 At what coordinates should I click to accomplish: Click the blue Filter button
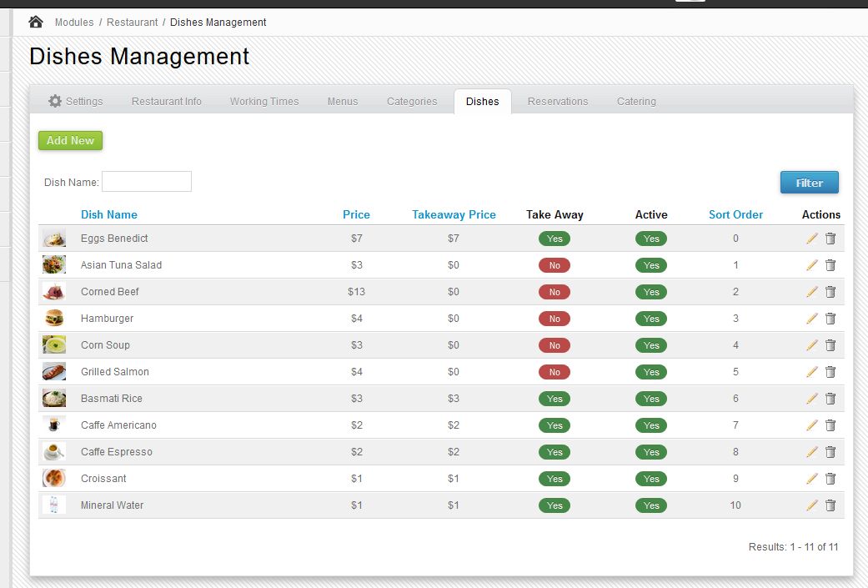809,183
